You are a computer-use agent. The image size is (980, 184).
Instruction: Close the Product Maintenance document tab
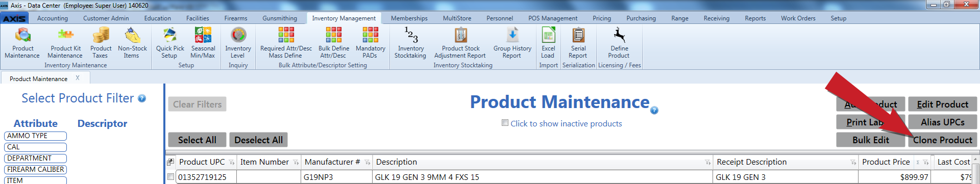click(x=78, y=78)
